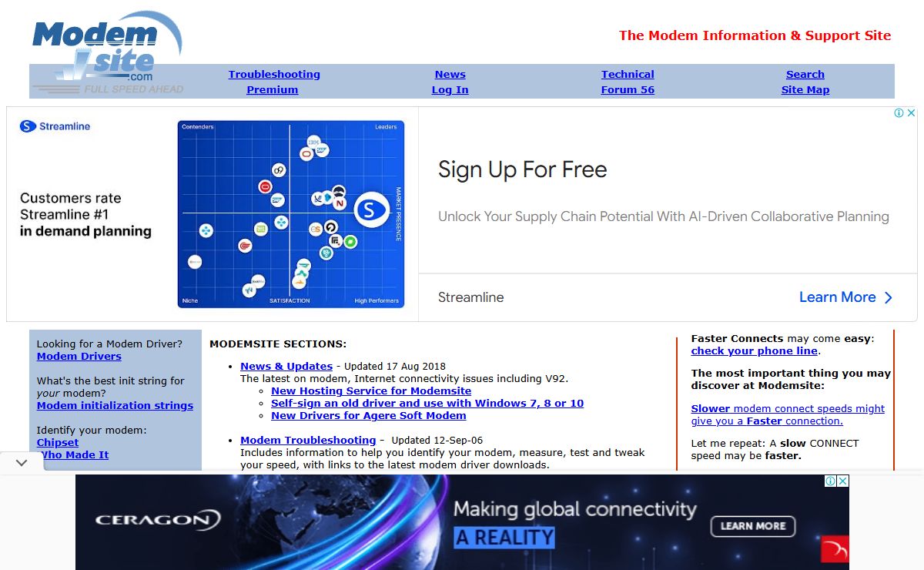Click the Sign Up For Free headline
924x570 pixels.
tap(523, 170)
